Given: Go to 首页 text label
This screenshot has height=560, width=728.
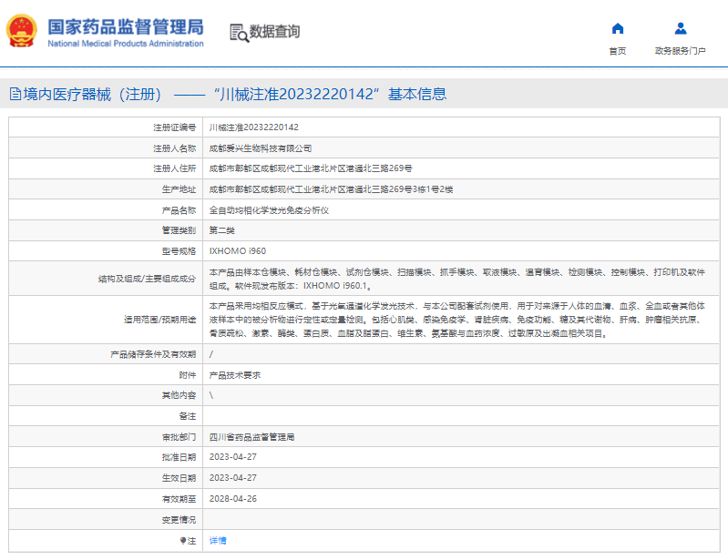Looking at the screenshot, I should click(618, 51).
